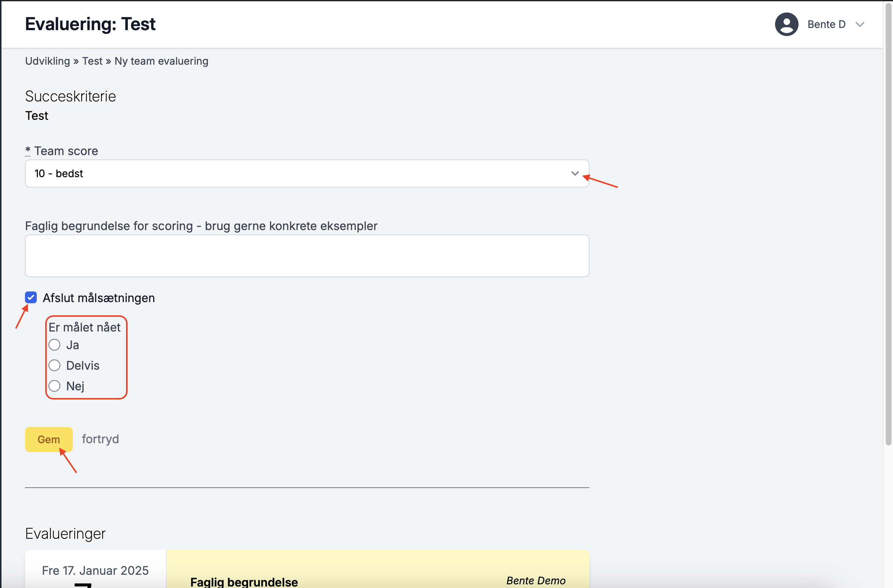893x588 pixels.
Task: Select the Delvis radio option
Action: coord(54,366)
